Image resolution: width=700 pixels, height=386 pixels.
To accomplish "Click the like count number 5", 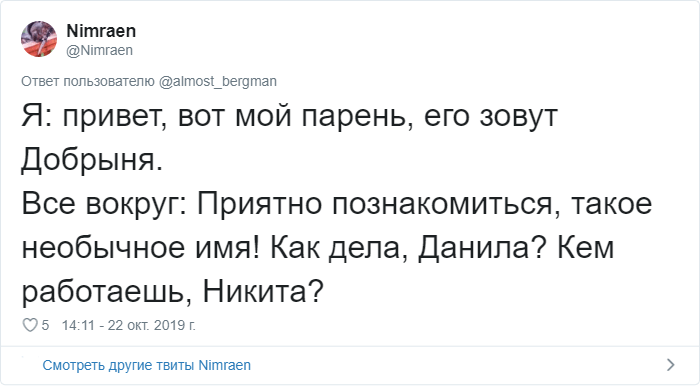I will 45,325.
